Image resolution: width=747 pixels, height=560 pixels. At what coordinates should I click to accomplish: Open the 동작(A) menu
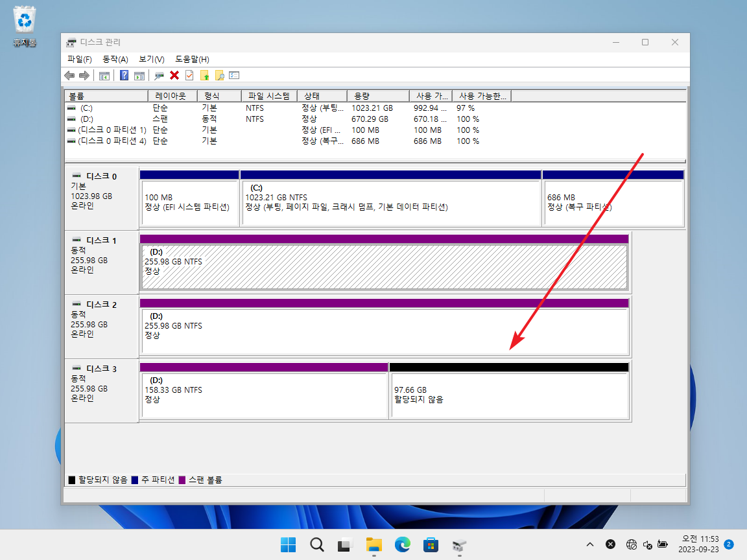point(115,59)
